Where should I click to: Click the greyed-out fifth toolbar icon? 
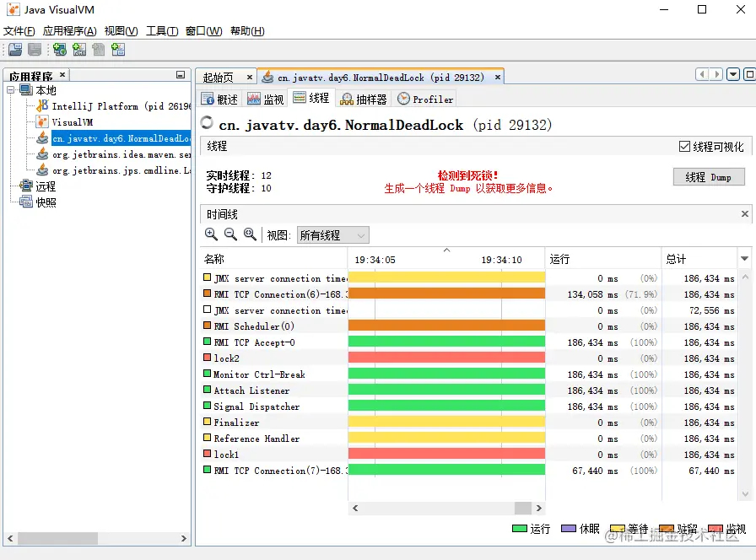99,49
